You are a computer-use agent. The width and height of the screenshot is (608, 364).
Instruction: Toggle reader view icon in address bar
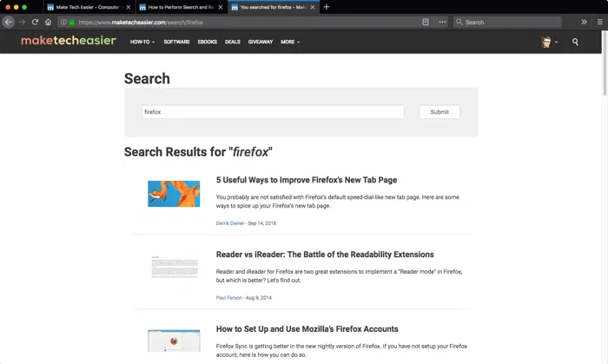point(426,22)
